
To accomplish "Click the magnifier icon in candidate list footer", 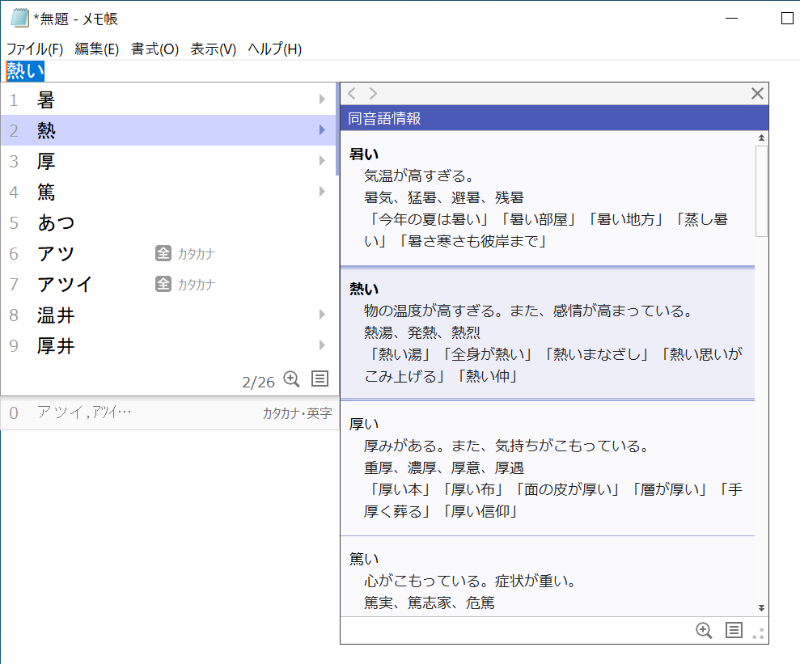I will click(x=292, y=379).
